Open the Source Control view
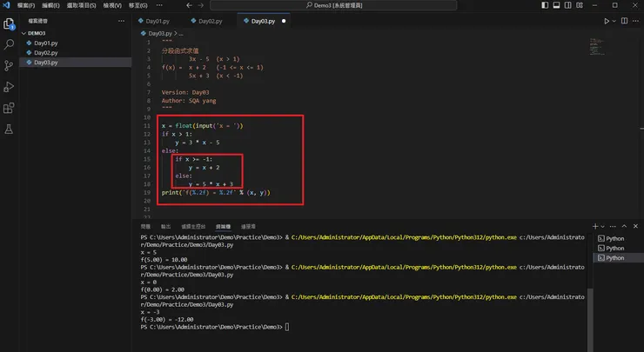 pos(10,65)
